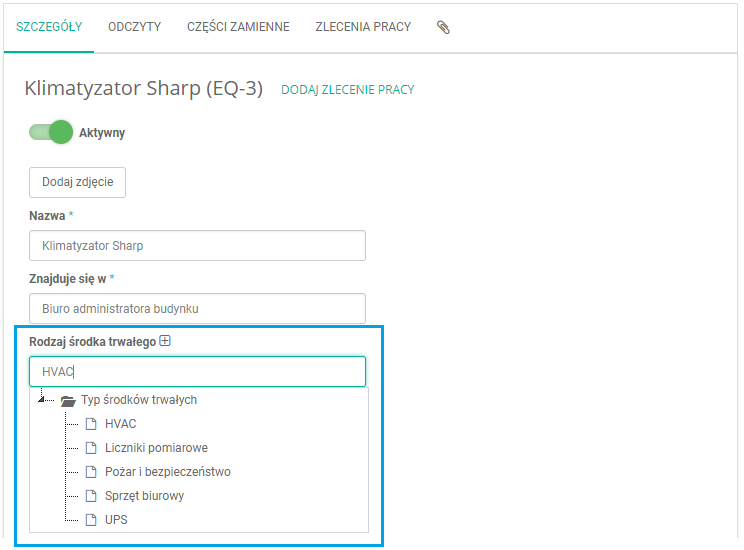The width and height of the screenshot is (744, 550).
Task: Open the ODCZYTY tab
Action: (x=134, y=27)
